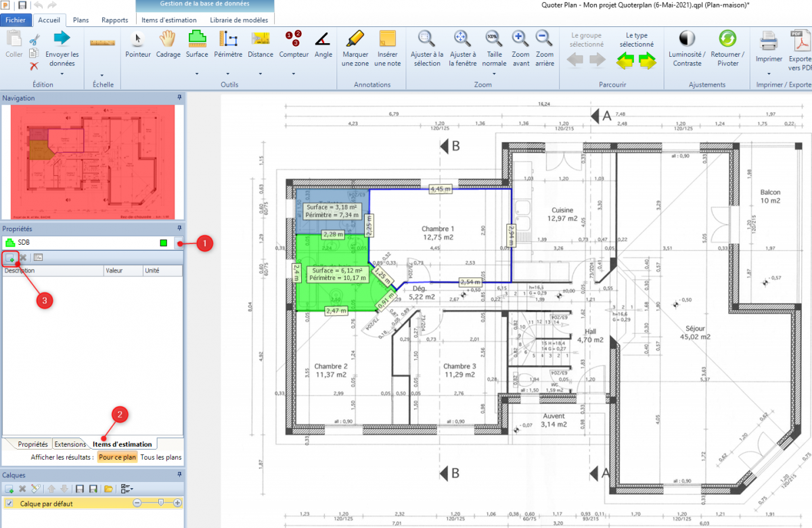Open the Extensions tab in Propriétés
Image resolution: width=812 pixels, height=528 pixels.
70,444
